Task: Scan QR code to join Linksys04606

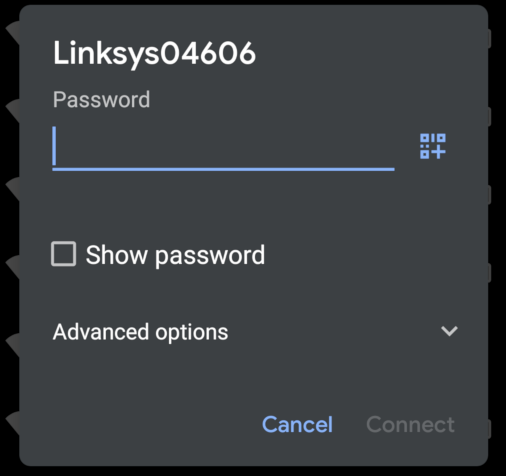Action: click(433, 146)
